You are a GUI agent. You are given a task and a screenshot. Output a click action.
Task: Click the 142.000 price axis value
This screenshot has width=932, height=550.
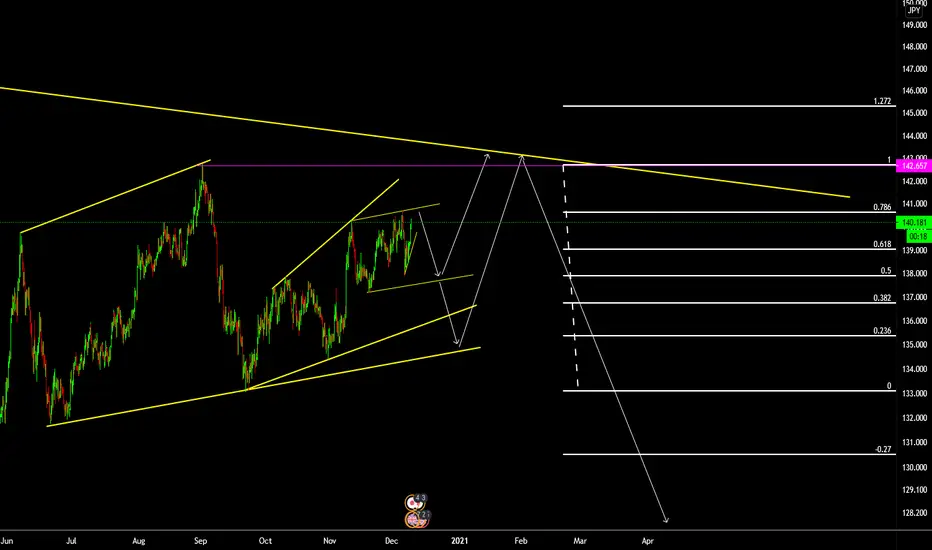point(914,181)
